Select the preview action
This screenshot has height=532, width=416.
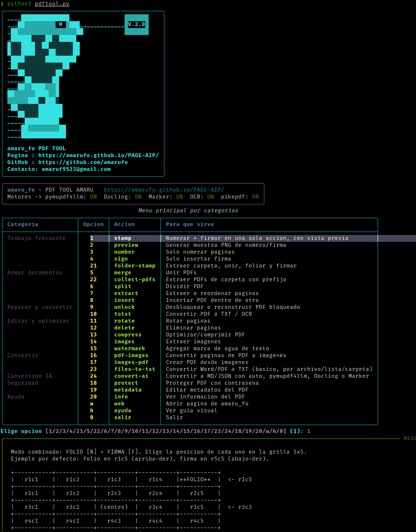coord(126,245)
